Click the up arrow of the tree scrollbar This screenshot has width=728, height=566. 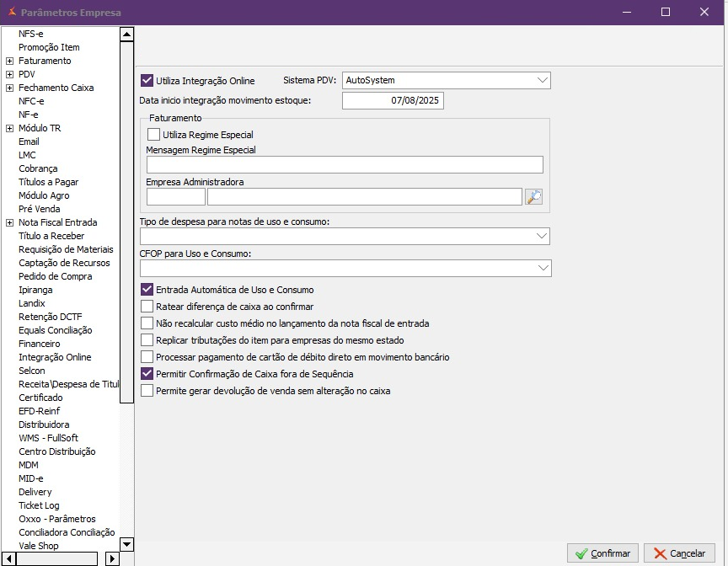click(126, 34)
